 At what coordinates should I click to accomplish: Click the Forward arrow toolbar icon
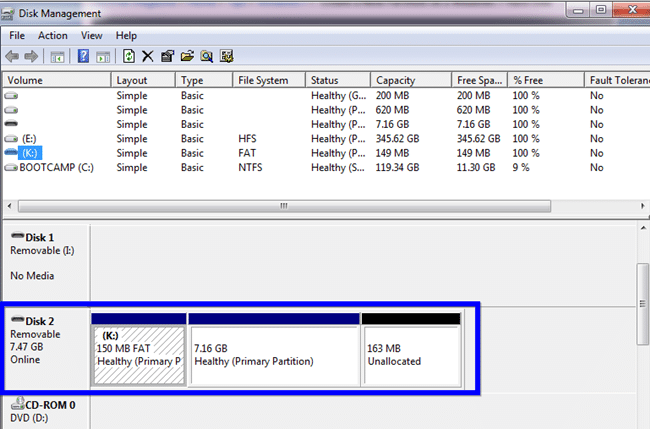32,56
